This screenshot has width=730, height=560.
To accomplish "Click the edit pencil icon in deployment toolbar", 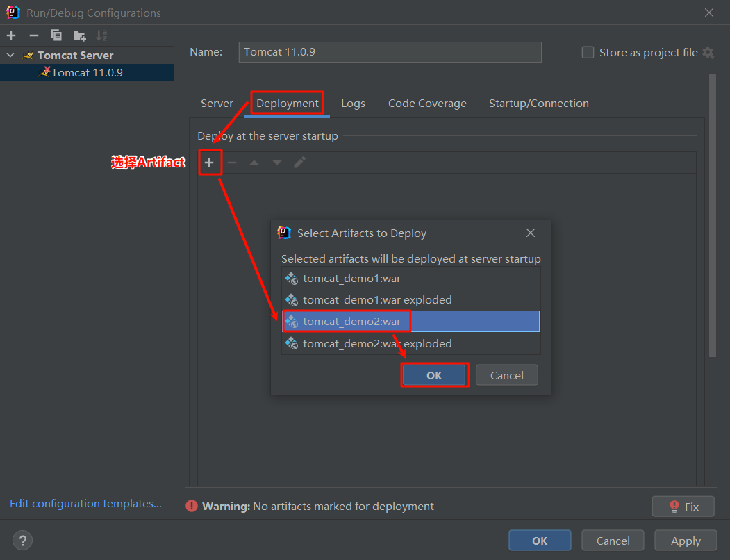I will (300, 163).
